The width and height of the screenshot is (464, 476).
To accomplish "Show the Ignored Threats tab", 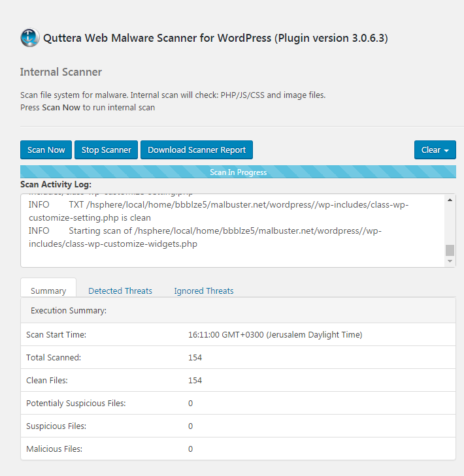I will pos(204,291).
